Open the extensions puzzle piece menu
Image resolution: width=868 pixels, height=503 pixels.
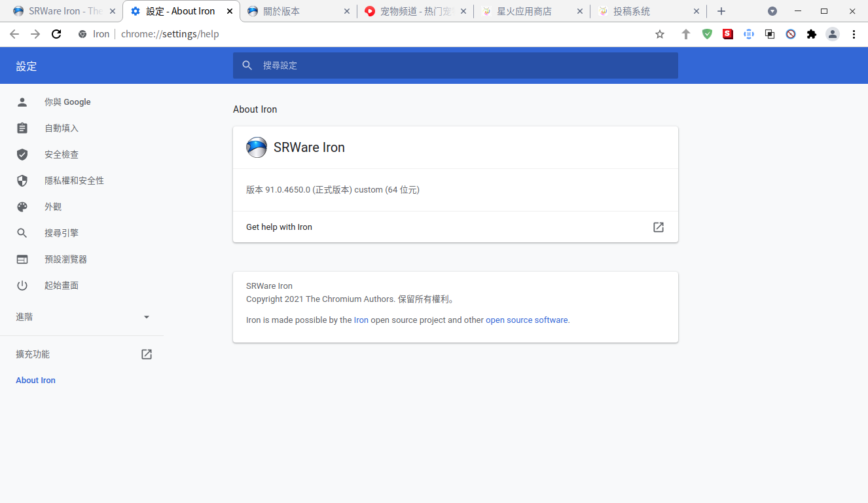coord(812,34)
